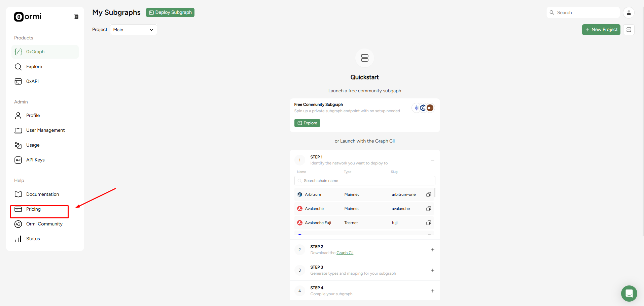Collapse Step 1 network selection
Image resolution: width=644 pixels, height=306 pixels.
432,160
